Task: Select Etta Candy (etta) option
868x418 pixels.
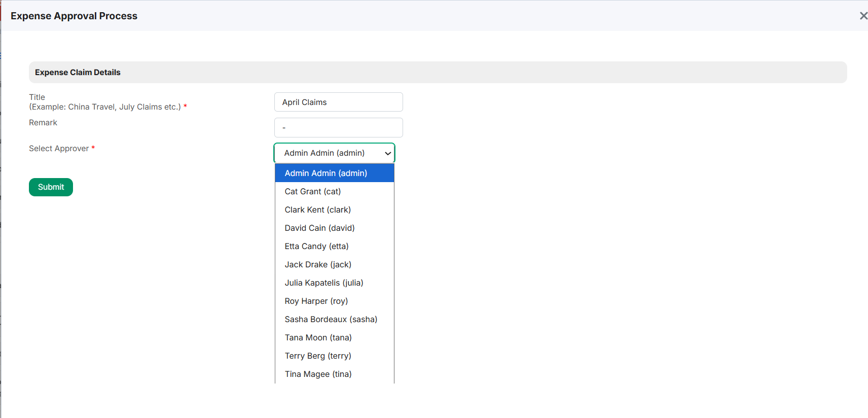Action: pyautogui.click(x=335, y=246)
